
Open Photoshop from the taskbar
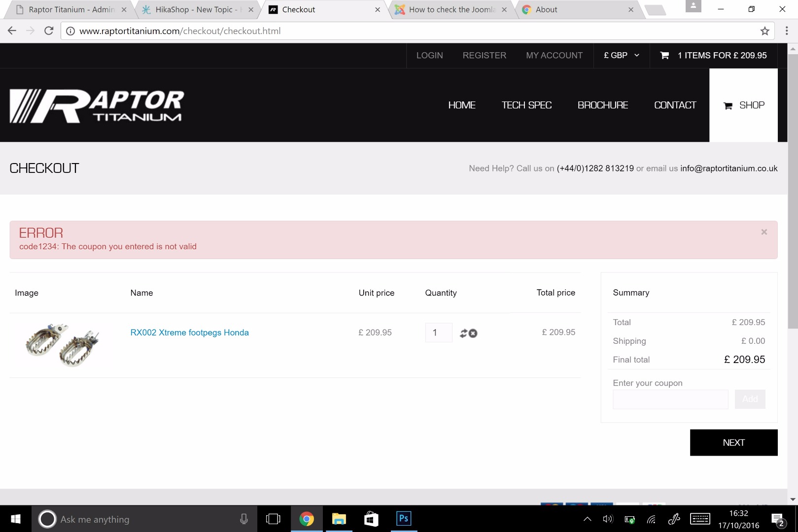pyautogui.click(x=404, y=519)
